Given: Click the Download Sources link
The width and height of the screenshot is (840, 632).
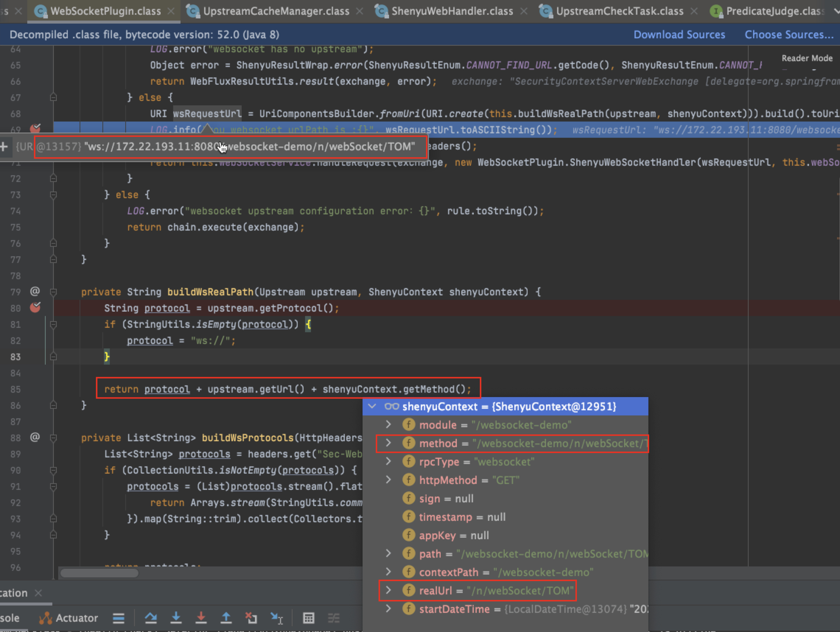Looking at the screenshot, I should pos(679,35).
